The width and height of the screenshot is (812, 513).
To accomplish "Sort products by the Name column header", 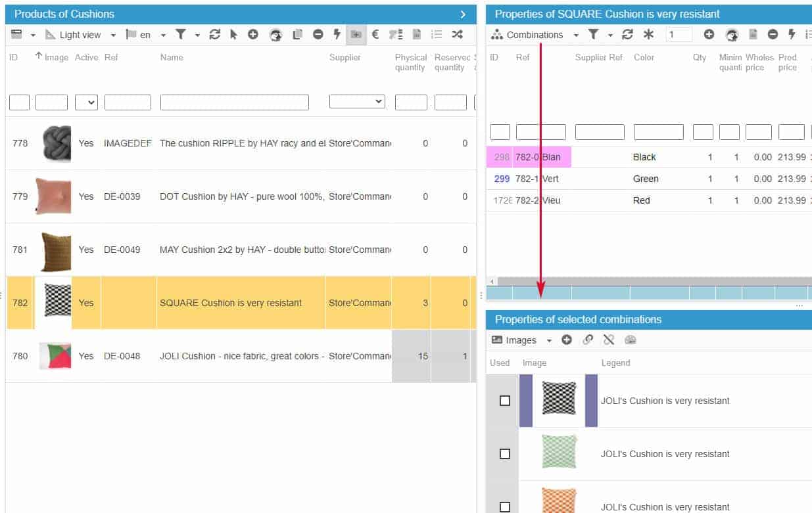I will coord(172,58).
